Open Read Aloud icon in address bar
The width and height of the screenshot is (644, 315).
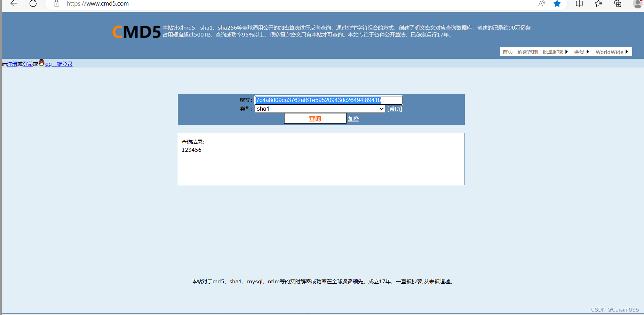click(541, 3)
